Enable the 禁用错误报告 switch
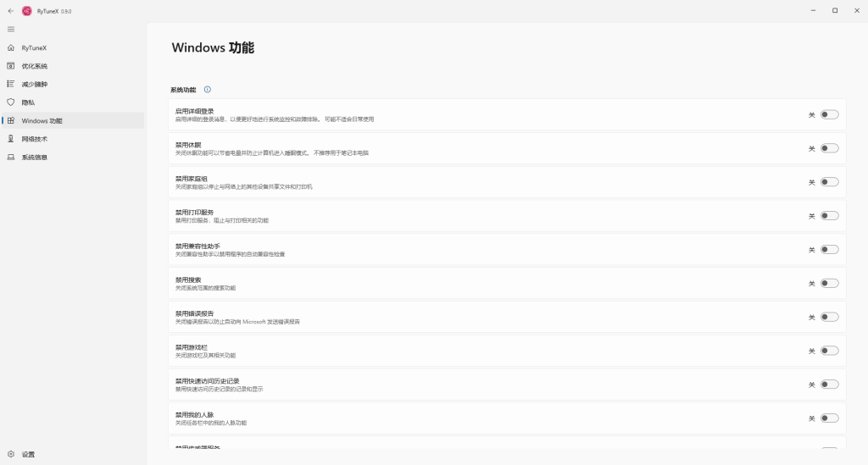Viewport: 868px width, 465px height. tap(829, 317)
